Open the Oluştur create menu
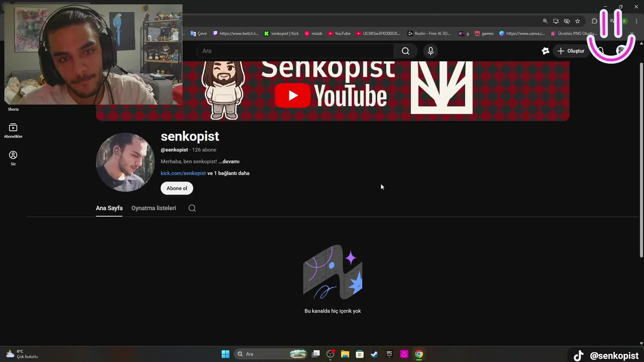Image resolution: width=644 pixels, height=362 pixels. 571,51
